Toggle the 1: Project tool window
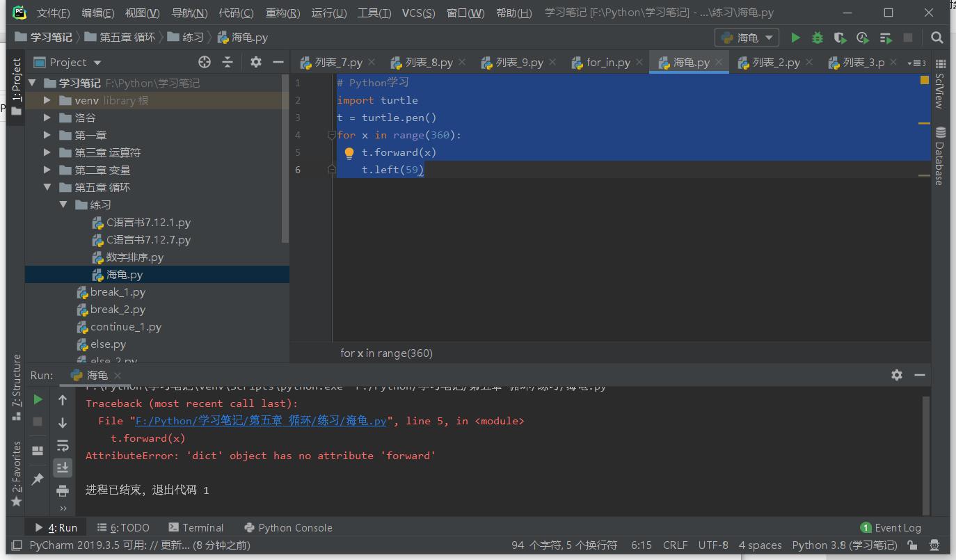 point(16,86)
